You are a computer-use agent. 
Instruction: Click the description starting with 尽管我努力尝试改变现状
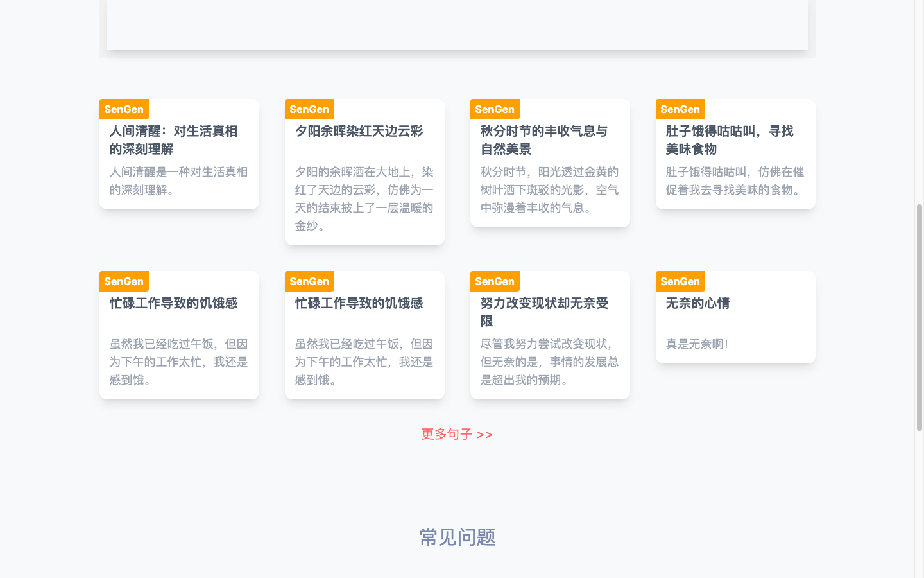click(x=549, y=362)
